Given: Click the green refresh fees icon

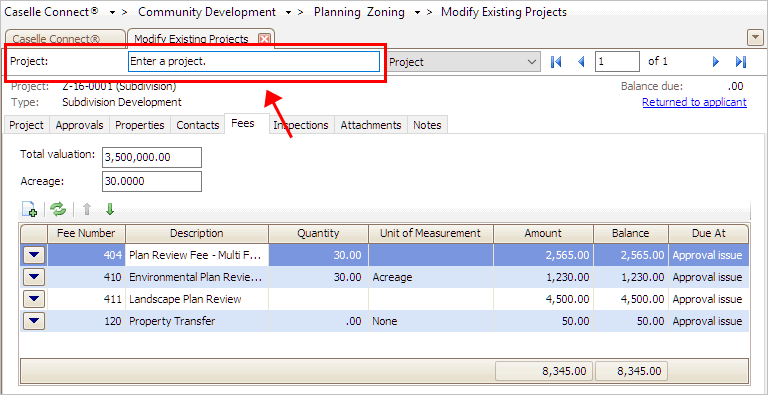Looking at the screenshot, I should [x=58, y=209].
